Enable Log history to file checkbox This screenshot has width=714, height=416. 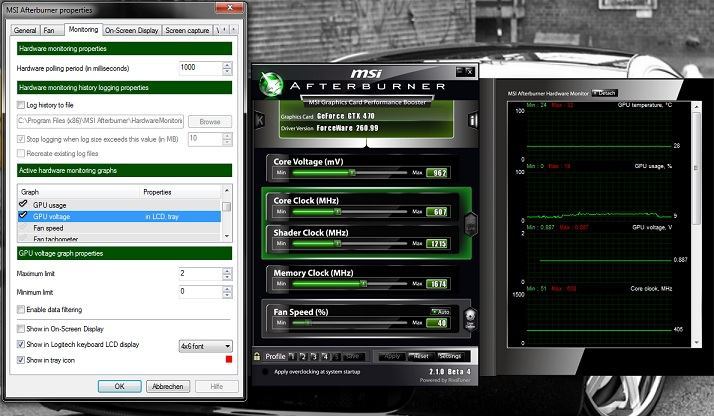pos(20,105)
